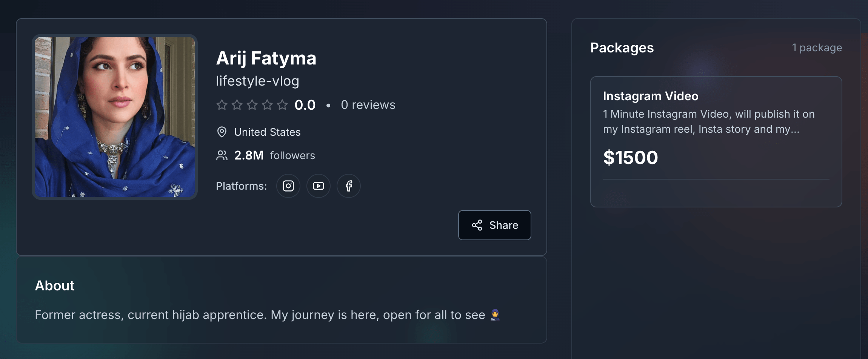Click the 1 package count label
This screenshot has width=868, height=359.
[x=817, y=48]
